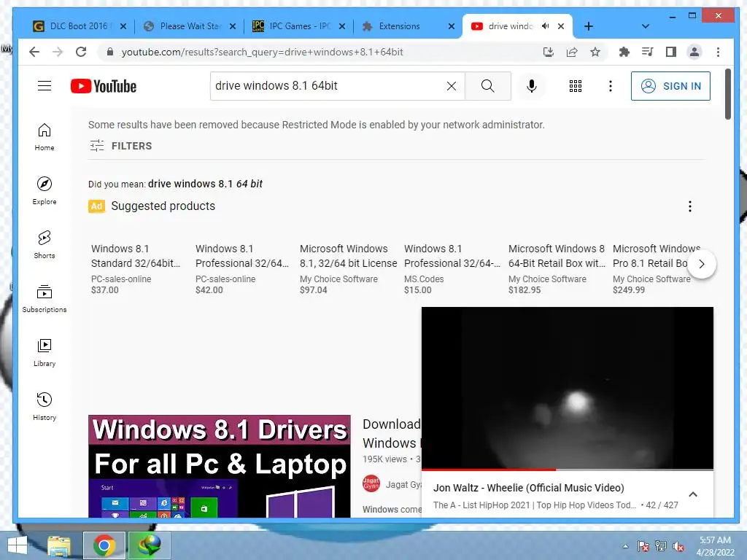747x560 pixels.
Task: Close the Extensions tab
Action: tap(451, 26)
